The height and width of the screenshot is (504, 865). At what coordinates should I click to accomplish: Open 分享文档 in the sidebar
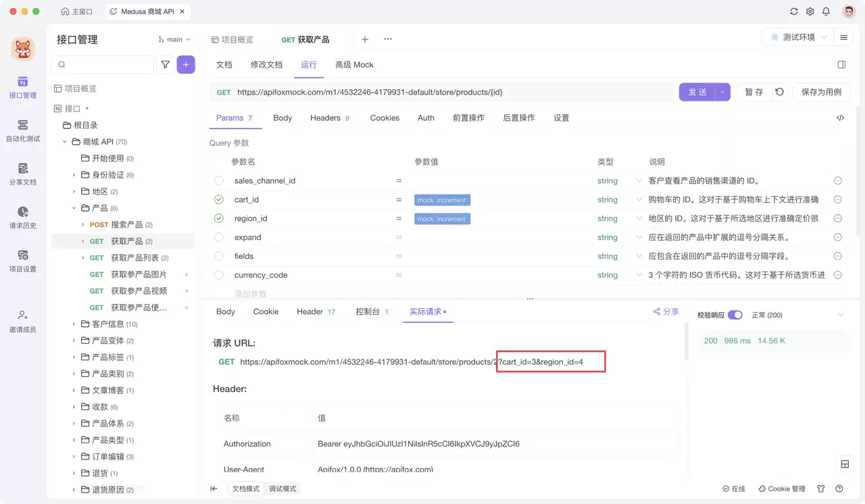pos(23,174)
